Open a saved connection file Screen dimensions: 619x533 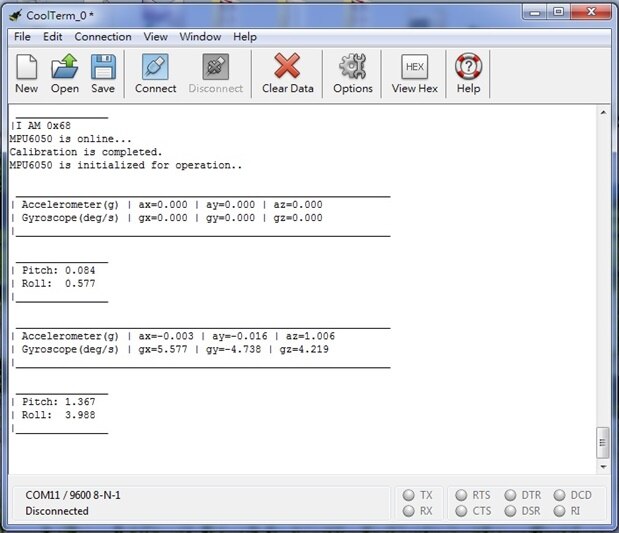pos(65,74)
